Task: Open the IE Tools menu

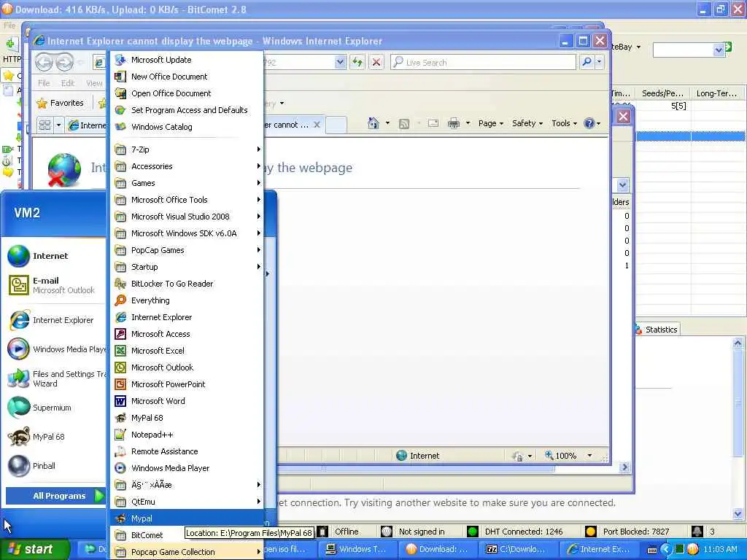Action: point(564,123)
